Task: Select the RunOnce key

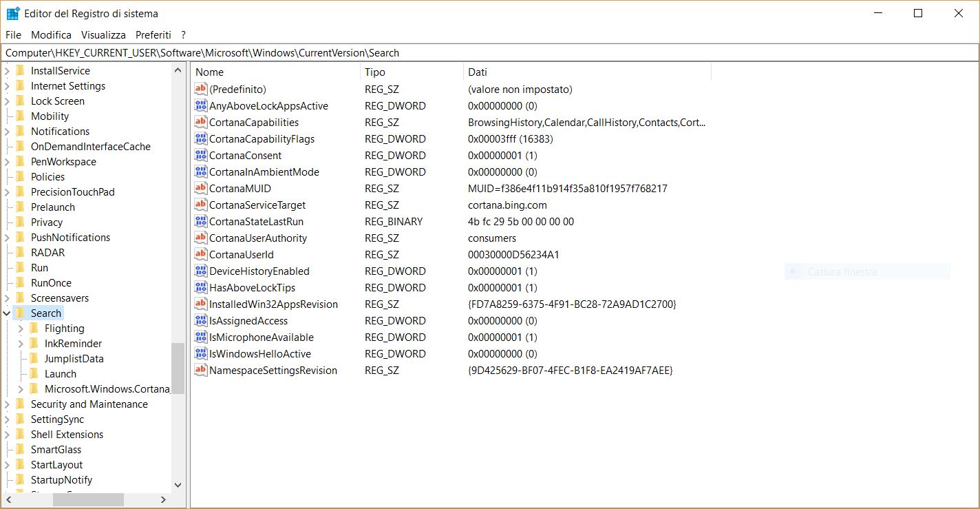Action: tap(51, 282)
